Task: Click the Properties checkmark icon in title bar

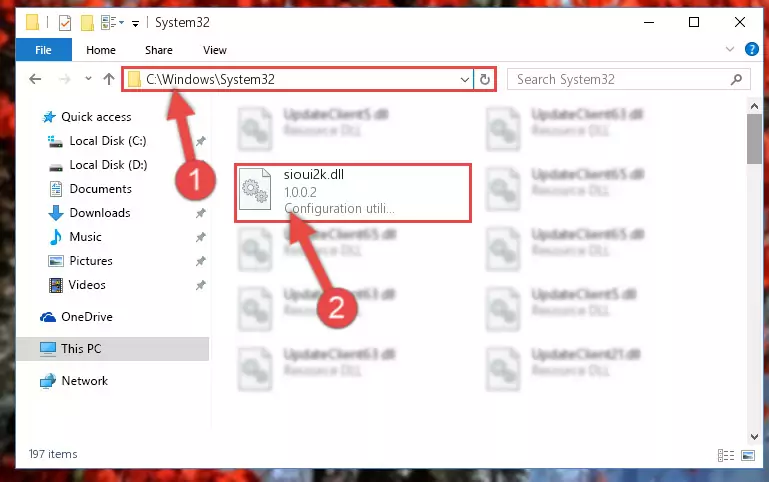Action: (x=65, y=23)
